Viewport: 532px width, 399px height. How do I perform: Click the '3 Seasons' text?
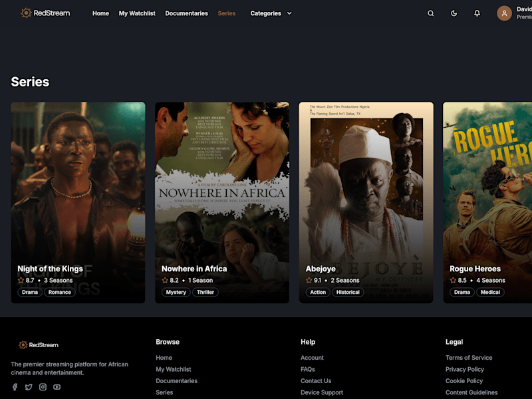58,280
